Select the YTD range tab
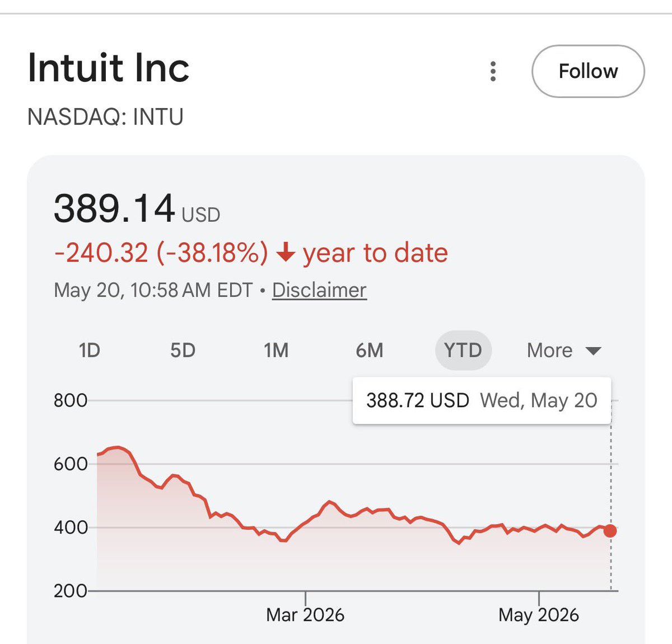 coord(463,351)
